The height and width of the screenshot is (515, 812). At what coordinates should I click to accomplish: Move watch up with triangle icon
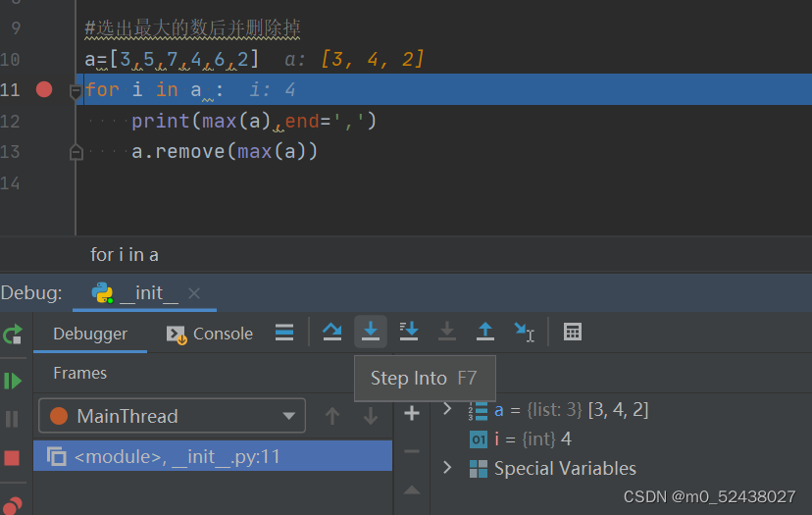point(412,490)
